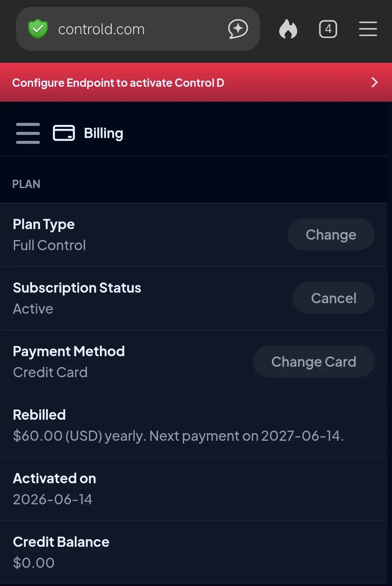Tap the Plan Type row
Screen dimensions: 392x586
point(193,235)
